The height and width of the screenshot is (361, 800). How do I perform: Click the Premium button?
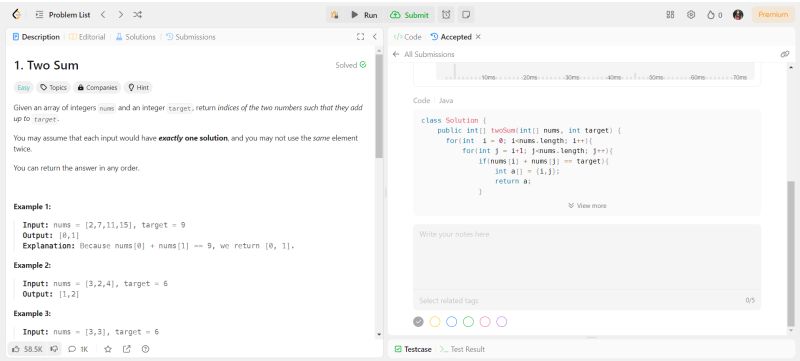pos(773,15)
